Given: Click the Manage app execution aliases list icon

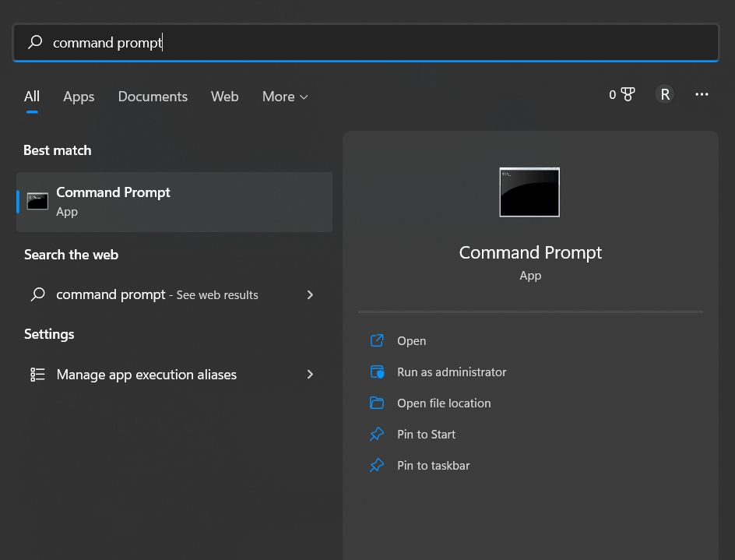Looking at the screenshot, I should [37, 375].
